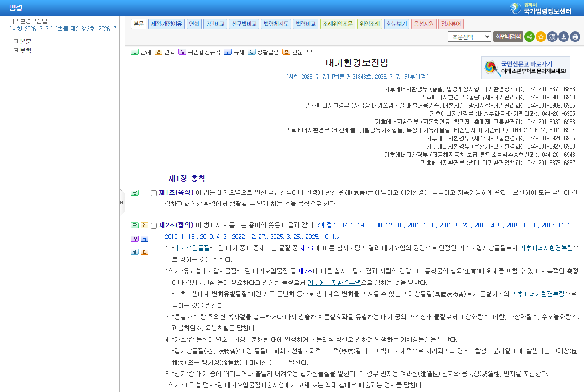Check the box for 제1조(목적)
584x392 pixels.
154,193
